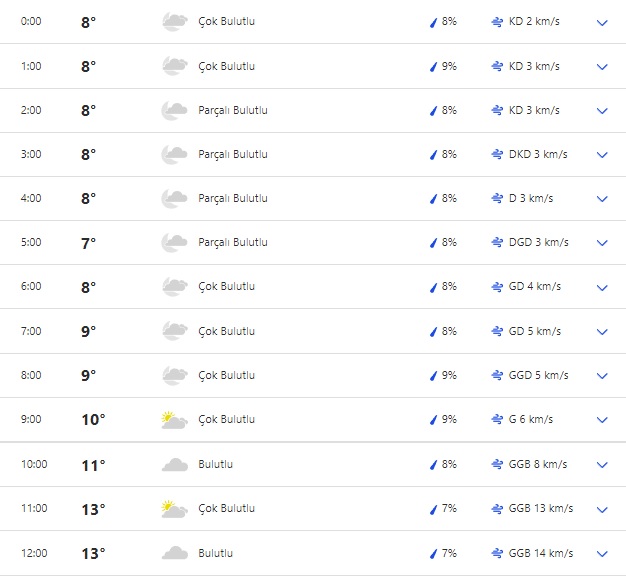Click the 10° temperature at 9:00

pos(93,419)
